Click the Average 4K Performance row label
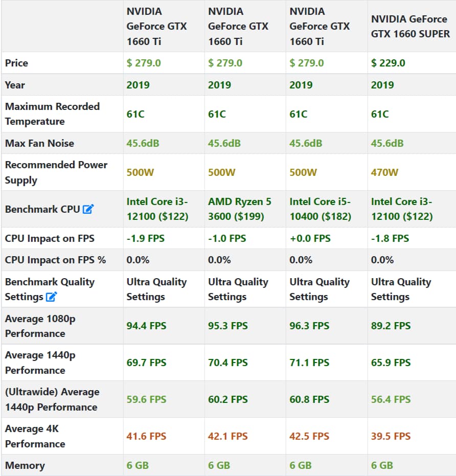 (35, 436)
